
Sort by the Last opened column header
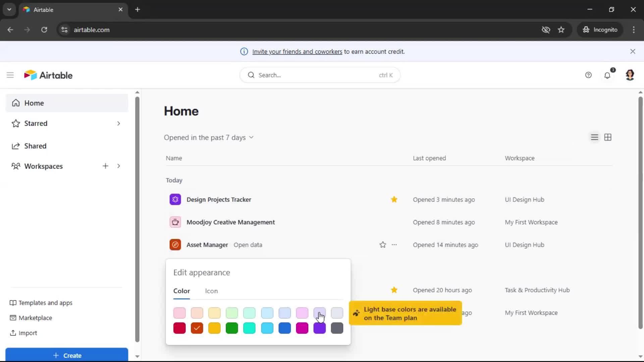coord(429,158)
